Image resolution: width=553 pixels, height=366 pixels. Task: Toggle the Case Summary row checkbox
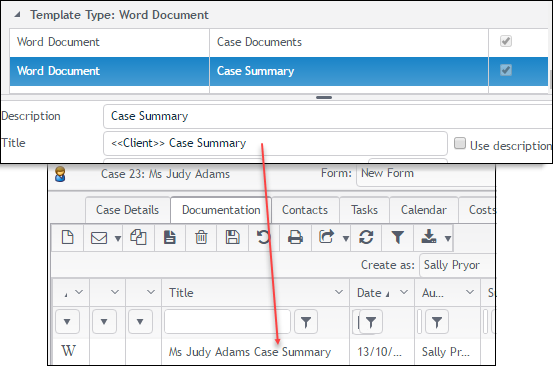(x=506, y=70)
